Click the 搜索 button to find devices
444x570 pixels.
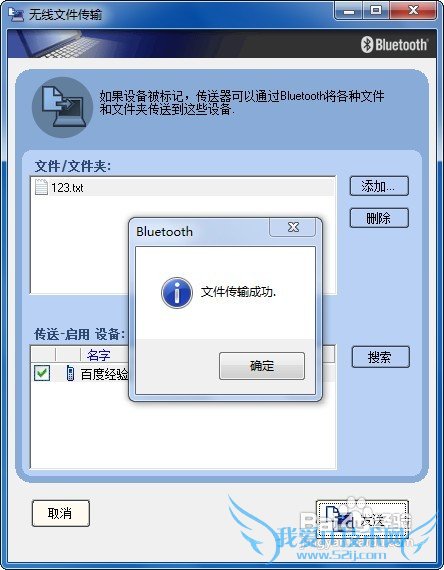coord(380,357)
